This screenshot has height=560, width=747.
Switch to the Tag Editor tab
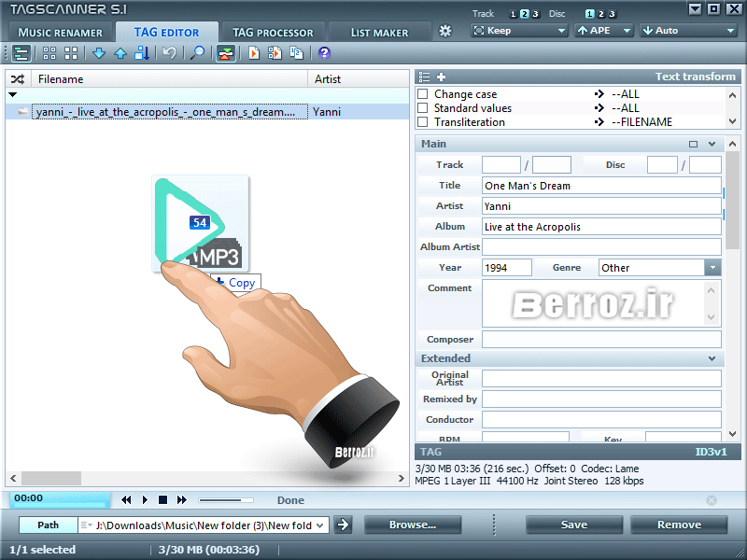point(167,33)
